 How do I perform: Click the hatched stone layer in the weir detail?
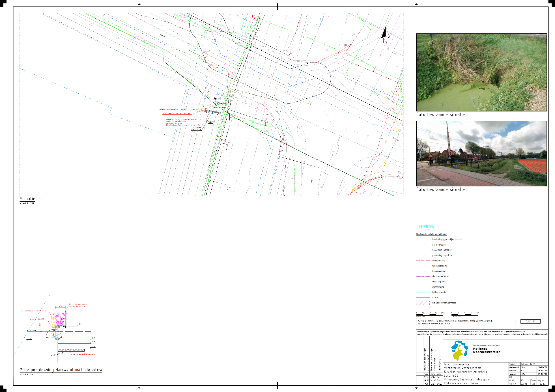(x=71, y=350)
